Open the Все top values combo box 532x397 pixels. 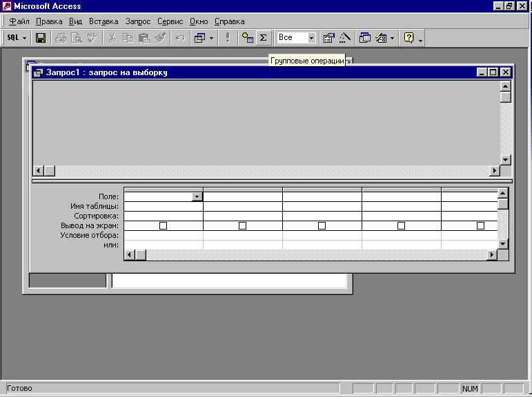click(311, 38)
